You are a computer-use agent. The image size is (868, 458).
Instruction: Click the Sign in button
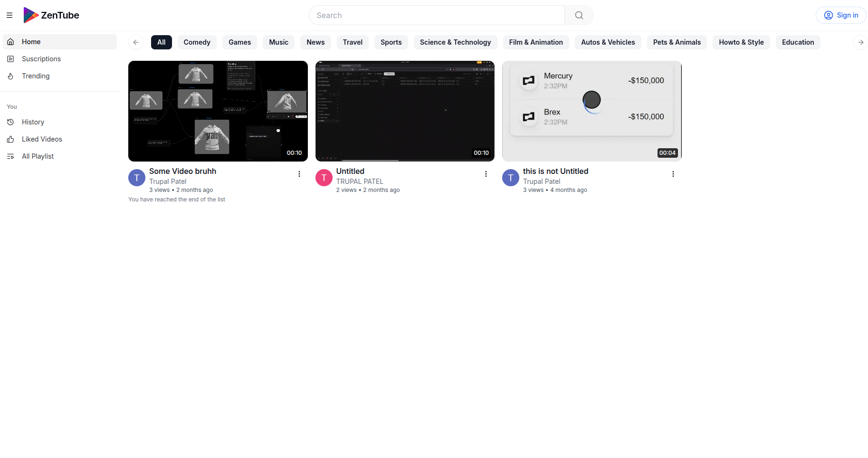click(x=841, y=15)
